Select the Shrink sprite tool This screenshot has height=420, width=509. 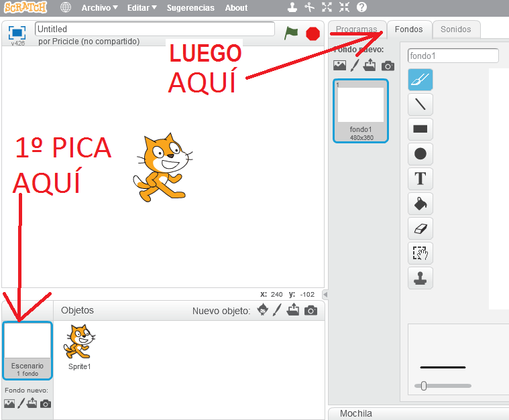[x=345, y=7]
